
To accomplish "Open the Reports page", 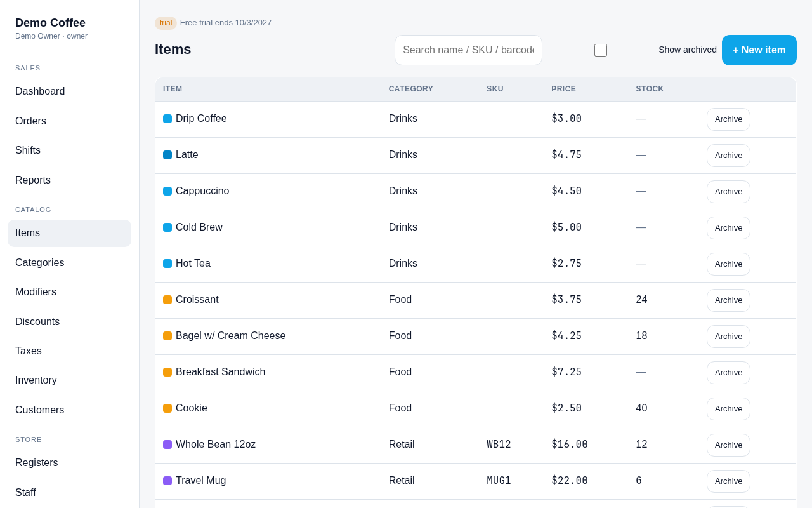I will (x=69, y=180).
